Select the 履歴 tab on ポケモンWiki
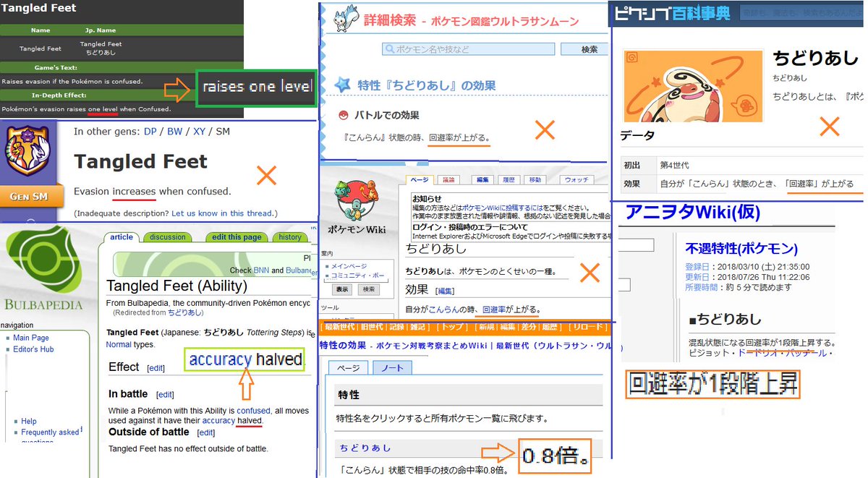Screen dimensions: 868x478 tap(509, 179)
